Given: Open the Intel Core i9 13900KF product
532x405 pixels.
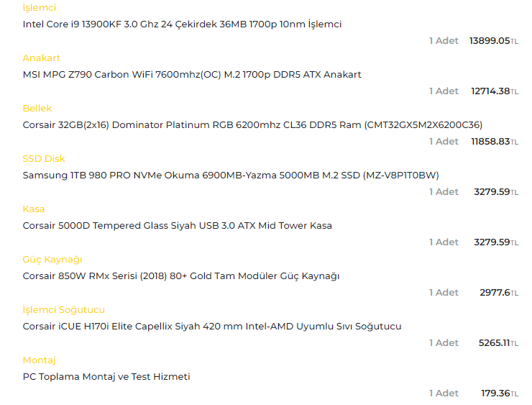Looking at the screenshot, I should point(182,24).
